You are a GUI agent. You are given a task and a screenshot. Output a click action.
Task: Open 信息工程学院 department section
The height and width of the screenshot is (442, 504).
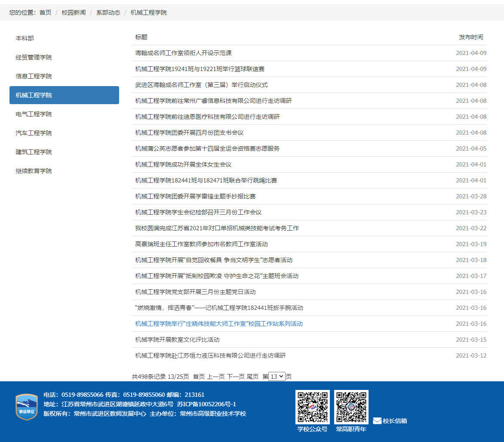[34, 76]
